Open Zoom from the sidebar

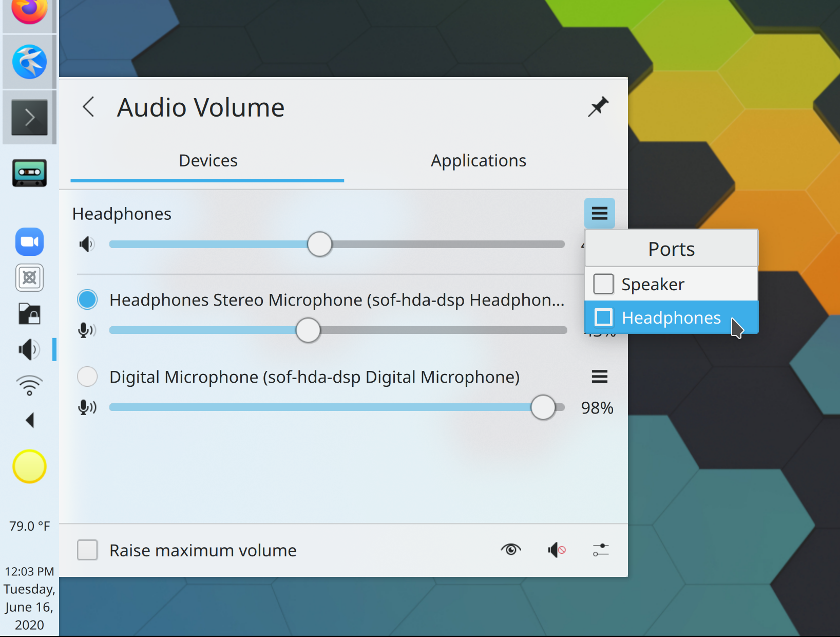(29, 242)
